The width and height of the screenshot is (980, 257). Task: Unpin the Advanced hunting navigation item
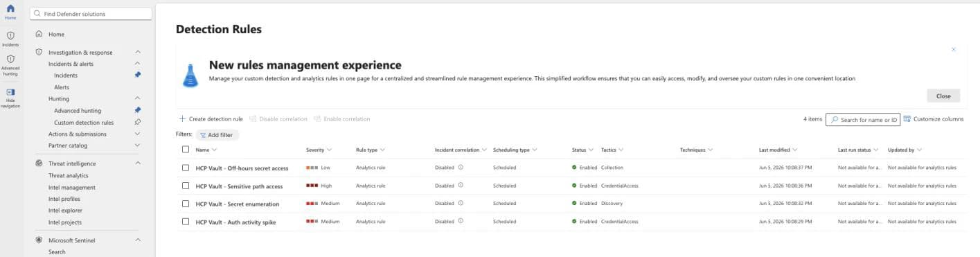138,110
